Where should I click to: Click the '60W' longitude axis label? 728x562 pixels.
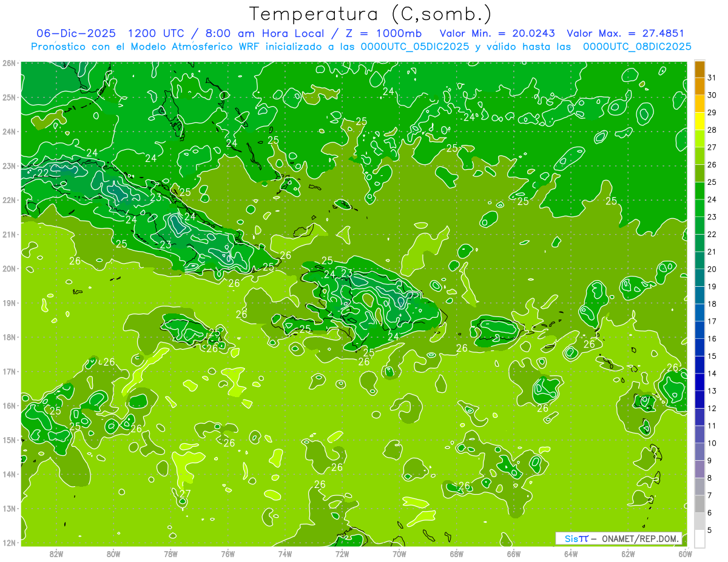pos(686,554)
